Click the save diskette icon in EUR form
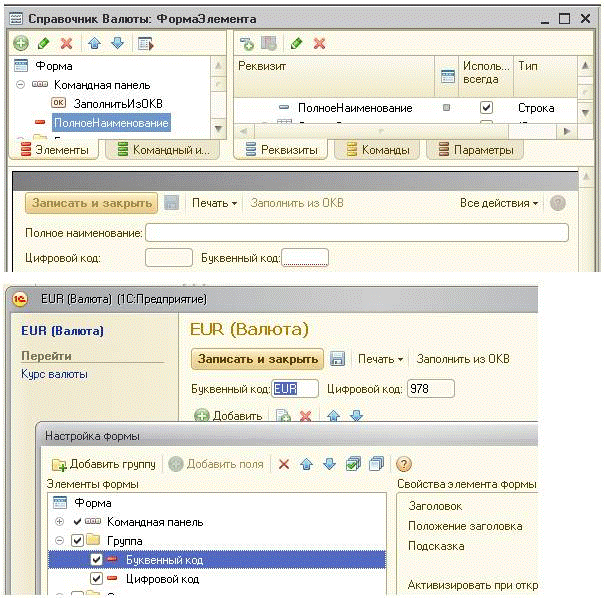The image size is (604, 598). 338,359
